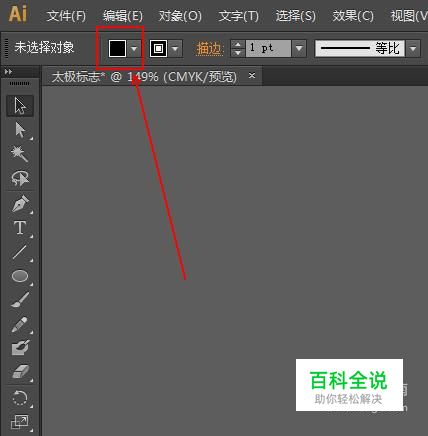
Task: Select the Blob Brush tool
Action: click(x=20, y=348)
